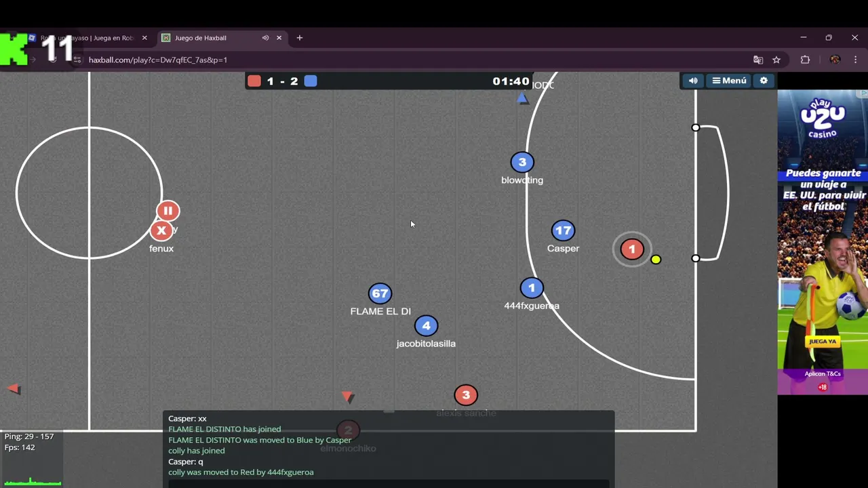The width and height of the screenshot is (868, 488).
Task: Click the red arrow at left field edge
Action: [14, 389]
